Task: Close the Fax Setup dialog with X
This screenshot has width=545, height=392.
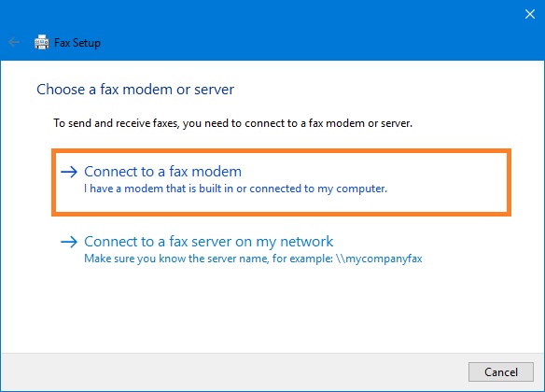Action: pyautogui.click(x=530, y=14)
